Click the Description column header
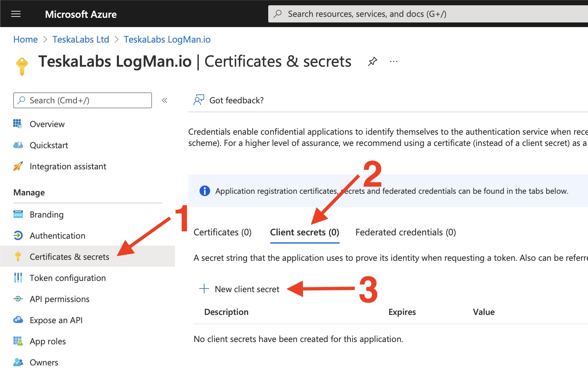This screenshot has width=588, height=375. [226, 312]
